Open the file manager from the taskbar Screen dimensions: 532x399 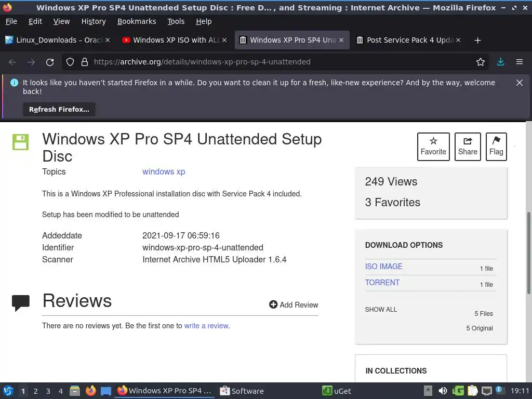click(75, 391)
